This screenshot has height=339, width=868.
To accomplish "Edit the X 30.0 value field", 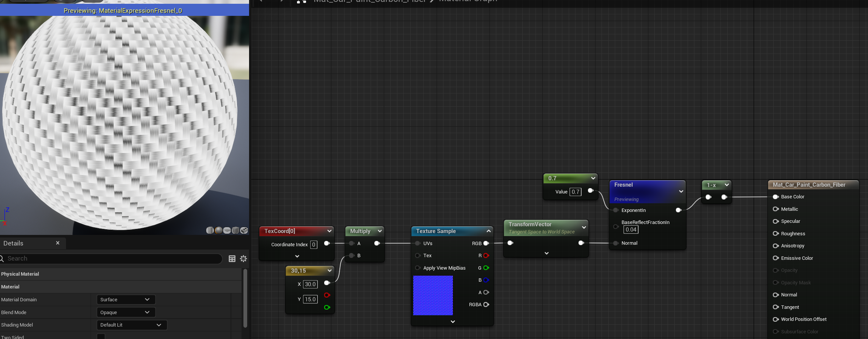I will 310,284.
